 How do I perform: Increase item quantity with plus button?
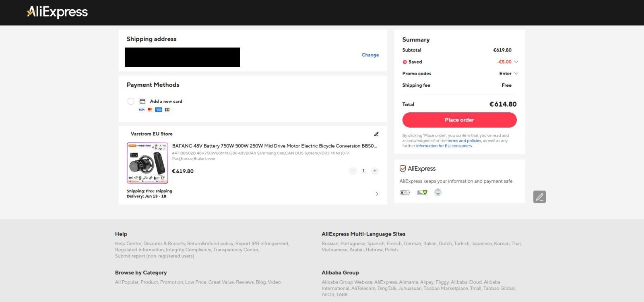click(x=375, y=171)
